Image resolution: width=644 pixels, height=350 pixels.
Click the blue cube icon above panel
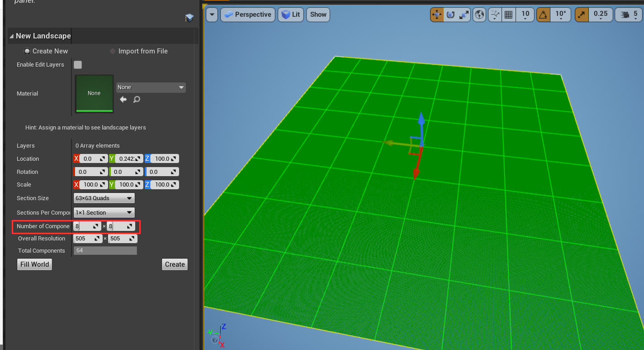pos(189,18)
